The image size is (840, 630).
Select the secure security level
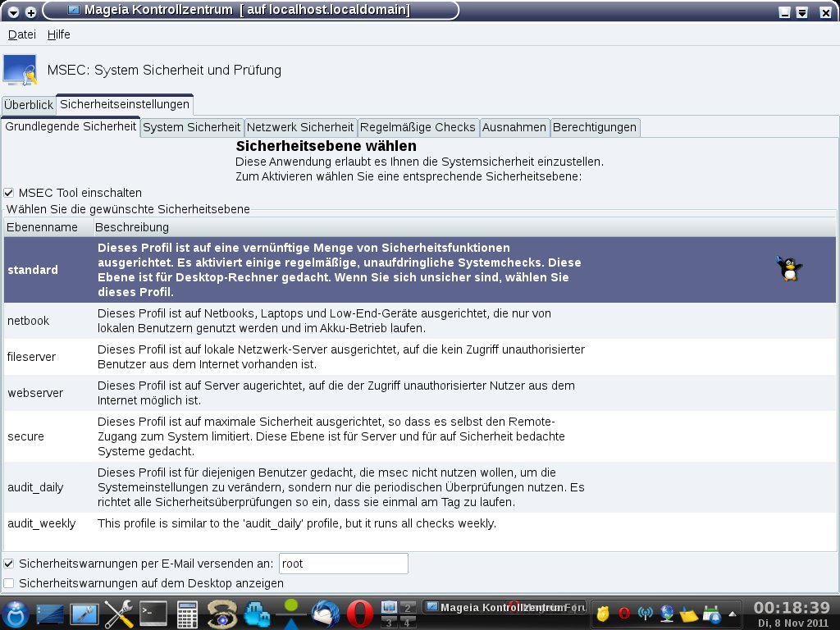click(x=419, y=436)
